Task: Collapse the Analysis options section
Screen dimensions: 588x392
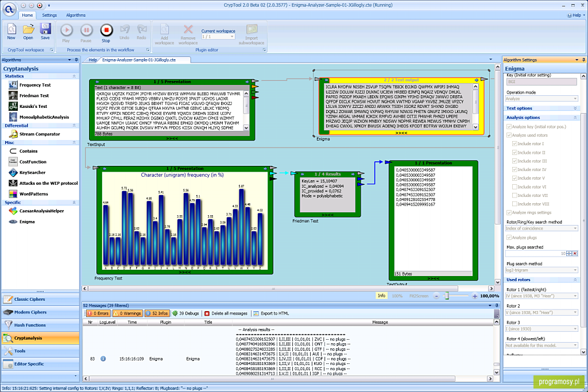Action: tap(575, 118)
